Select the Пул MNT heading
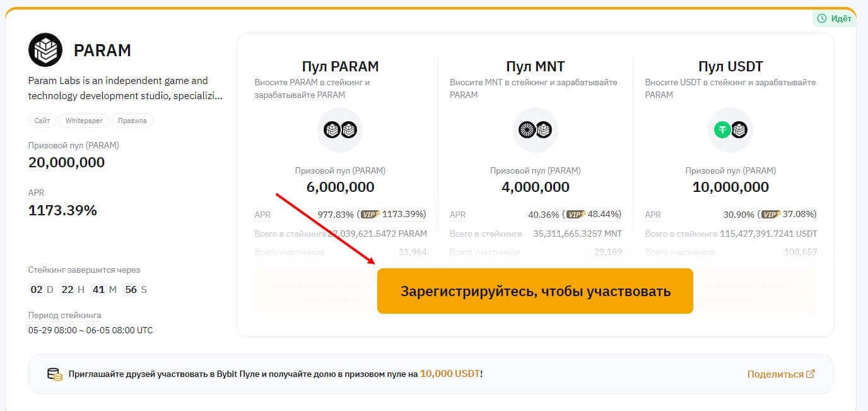868x411 pixels. (535, 66)
